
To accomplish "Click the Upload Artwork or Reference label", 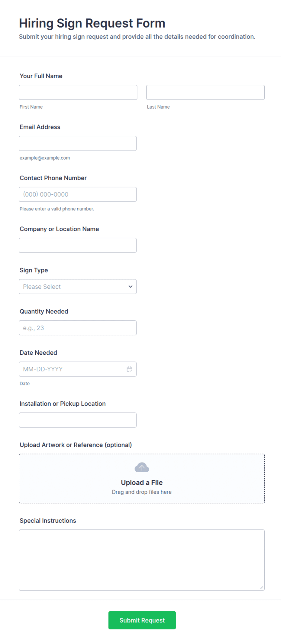I will point(76,445).
